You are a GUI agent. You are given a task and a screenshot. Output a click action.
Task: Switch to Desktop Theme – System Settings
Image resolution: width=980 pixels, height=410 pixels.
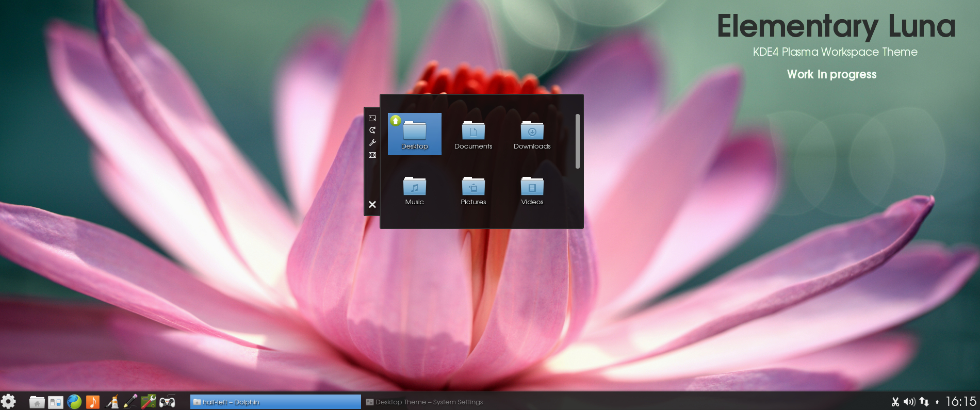tap(424, 402)
